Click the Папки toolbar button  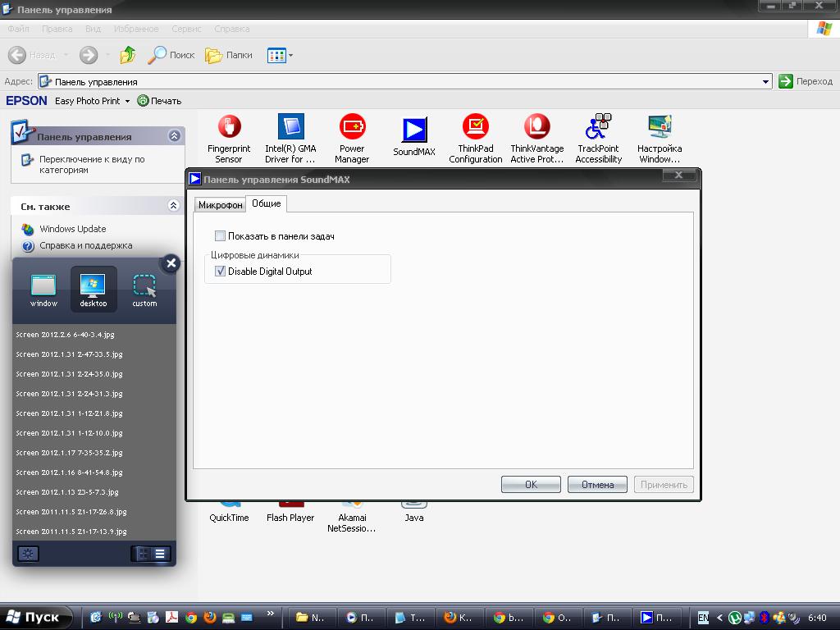point(229,55)
